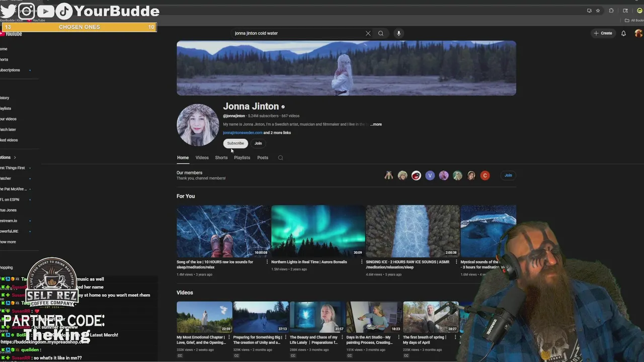The height and width of the screenshot is (362, 644).
Task: Open the PowerfulJRE subscription in the sidebar
Action: tap(9, 231)
